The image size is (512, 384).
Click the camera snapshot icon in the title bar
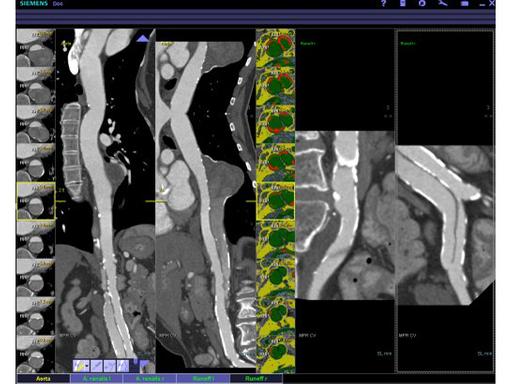(x=422, y=3)
